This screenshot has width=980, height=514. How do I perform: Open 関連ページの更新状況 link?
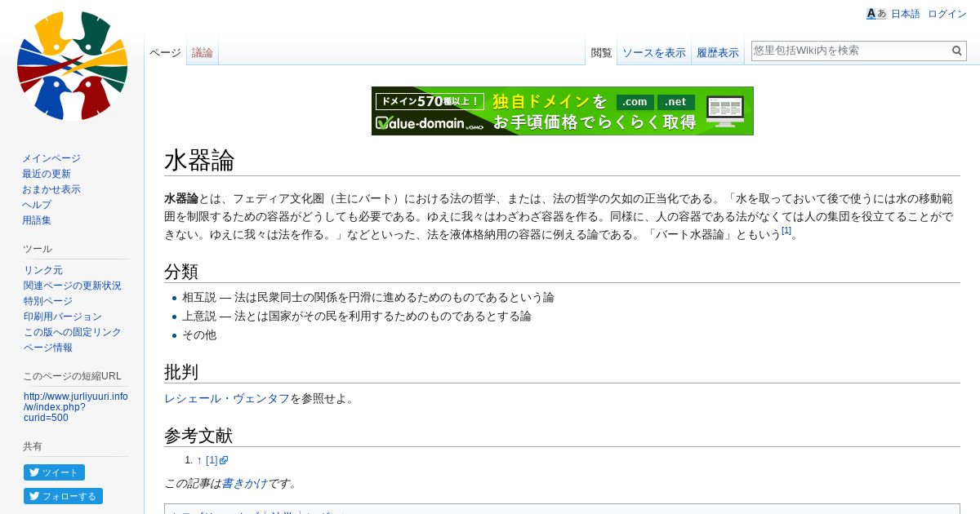coord(73,286)
